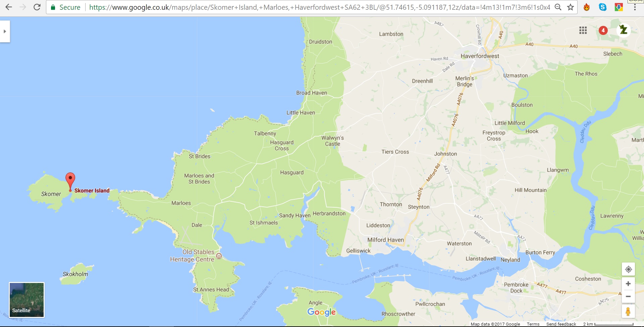
Task: Click the Send feedback link
Action: point(561,324)
